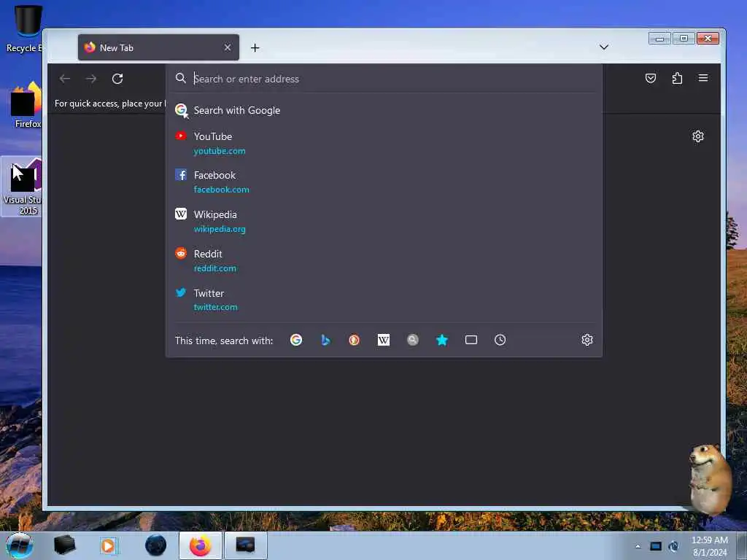Click the Firefox taskbar button
This screenshot has height=560, width=747.
(x=201, y=545)
